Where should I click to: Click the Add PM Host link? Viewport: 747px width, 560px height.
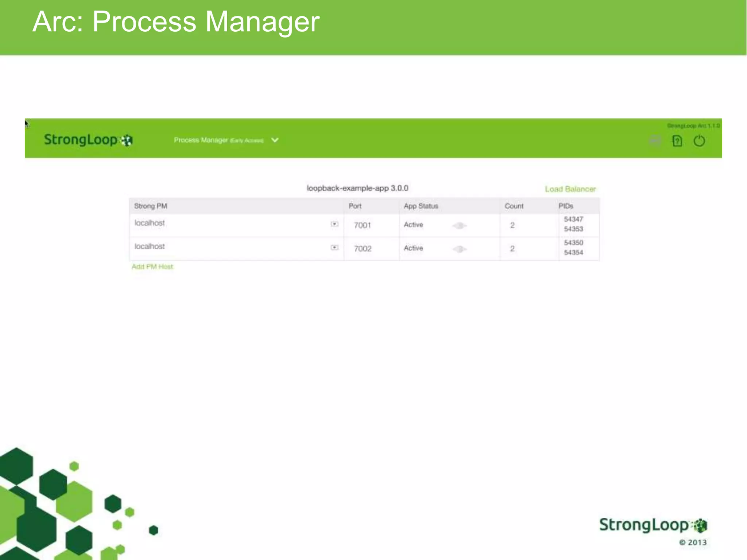click(152, 267)
